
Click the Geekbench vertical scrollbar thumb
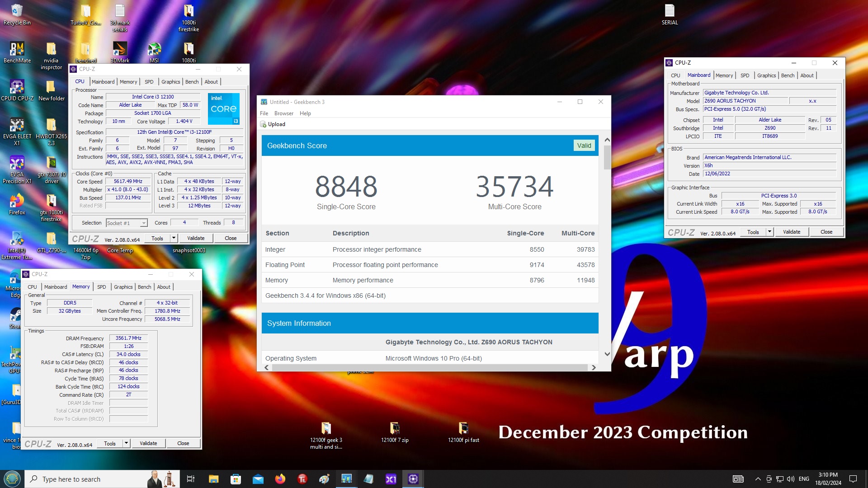click(607, 158)
